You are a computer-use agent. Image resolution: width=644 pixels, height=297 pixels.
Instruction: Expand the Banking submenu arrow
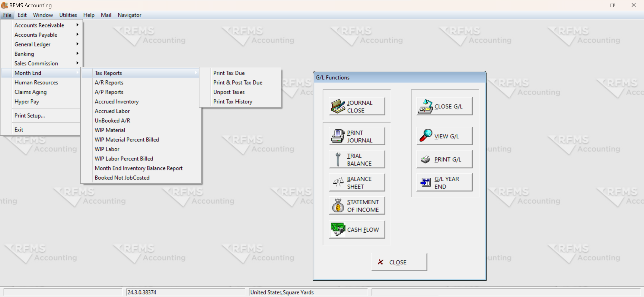77,54
